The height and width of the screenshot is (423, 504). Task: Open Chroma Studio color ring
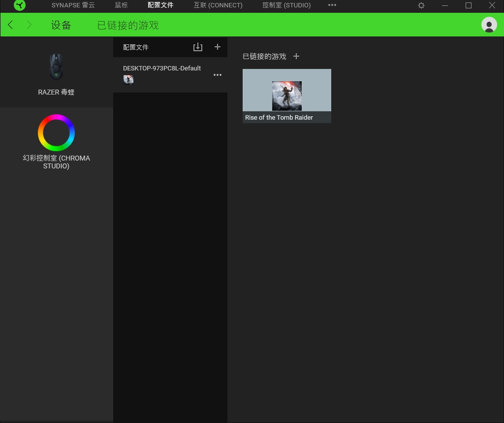point(56,133)
